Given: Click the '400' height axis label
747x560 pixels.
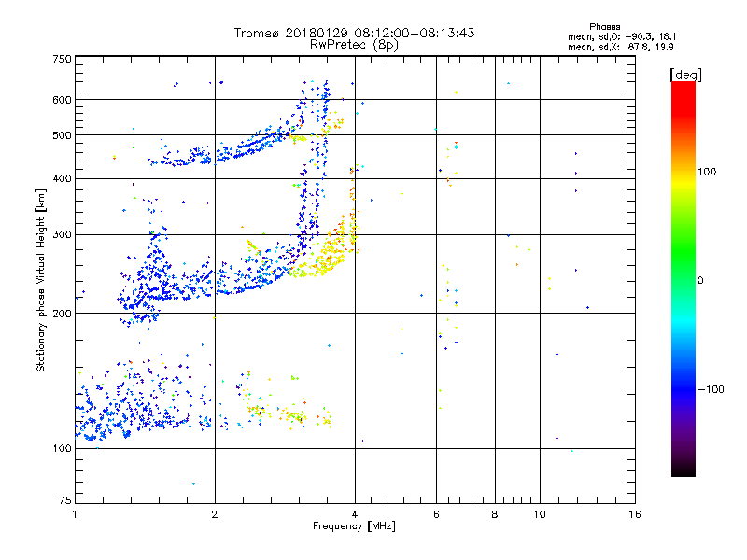Looking at the screenshot, I should tap(62, 178).
